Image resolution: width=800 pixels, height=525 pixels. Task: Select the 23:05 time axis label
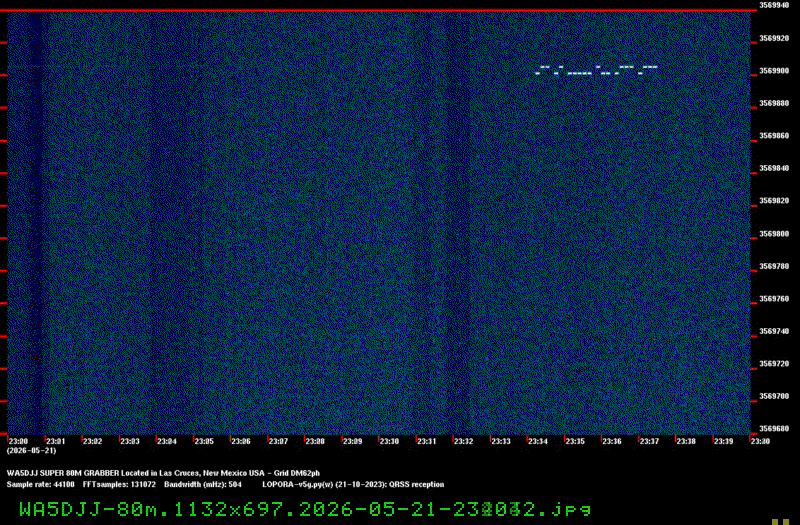tap(204, 441)
